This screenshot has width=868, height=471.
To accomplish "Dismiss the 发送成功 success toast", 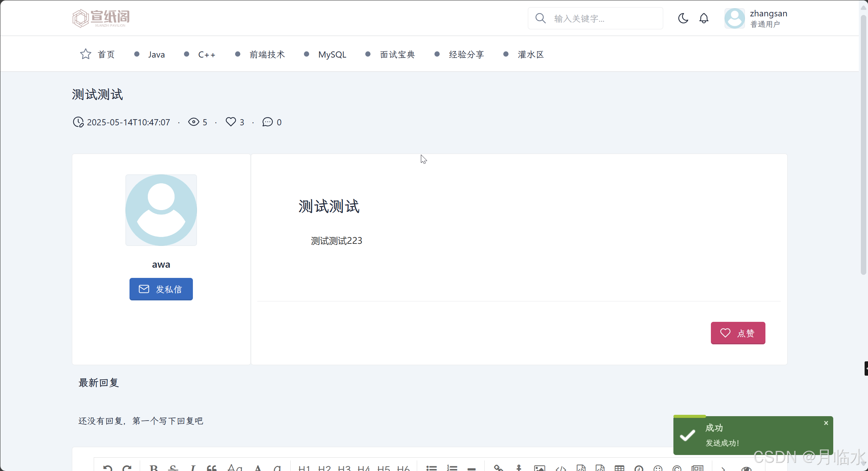I will tap(826, 423).
